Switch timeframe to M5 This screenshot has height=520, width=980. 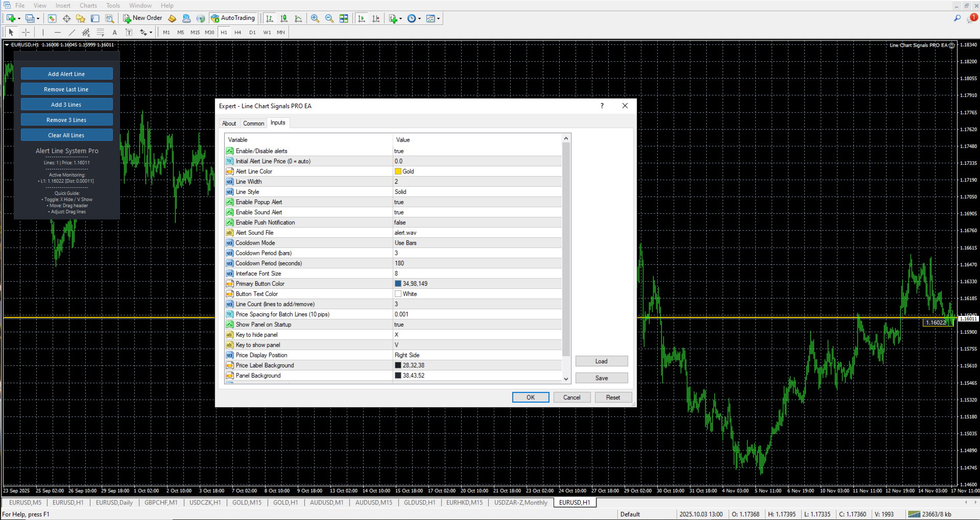[x=181, y=32]
